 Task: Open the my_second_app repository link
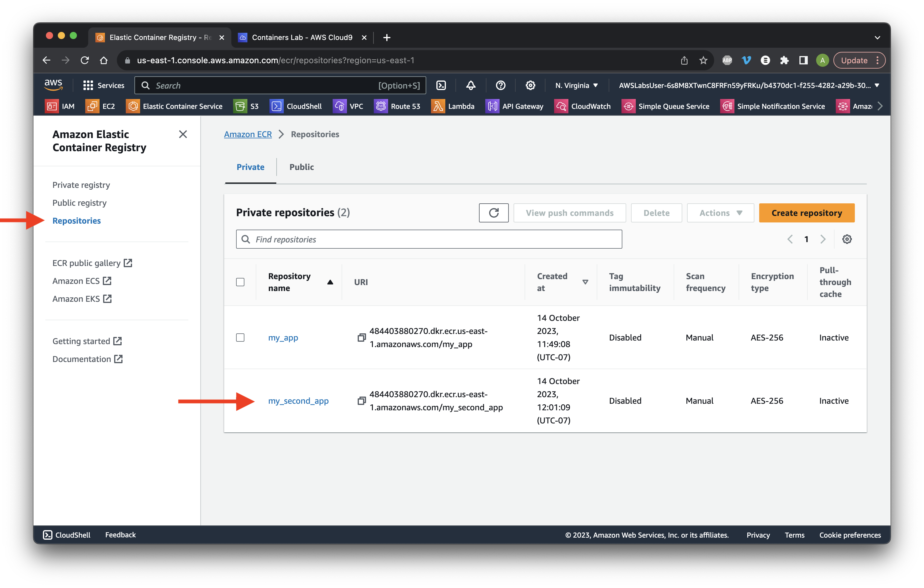point(298,401)
